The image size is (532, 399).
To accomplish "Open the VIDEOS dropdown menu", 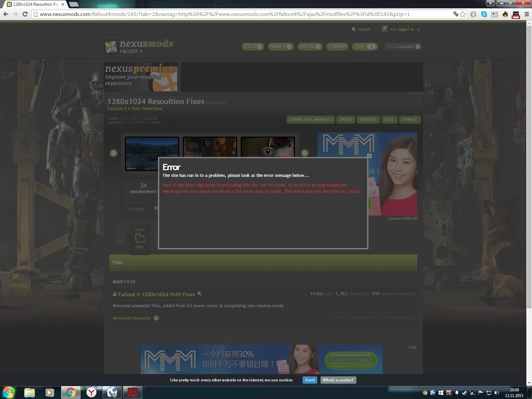I will pos(310,47).
